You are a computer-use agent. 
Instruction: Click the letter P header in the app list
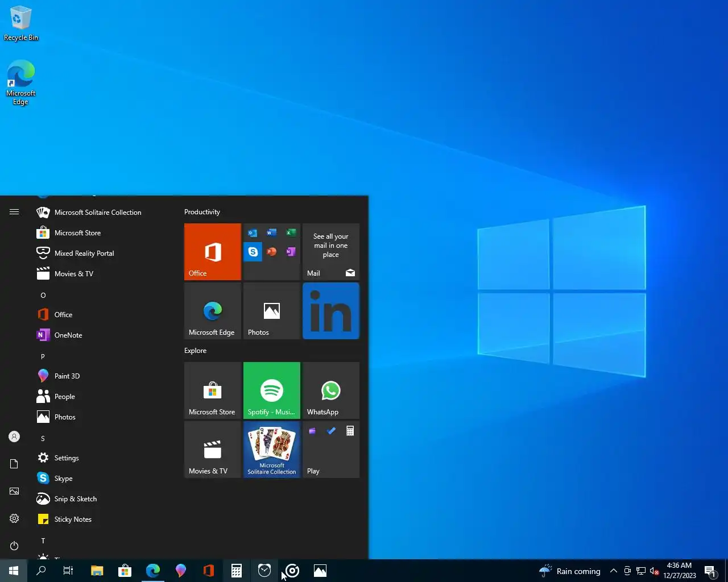[x=43, y=357]
